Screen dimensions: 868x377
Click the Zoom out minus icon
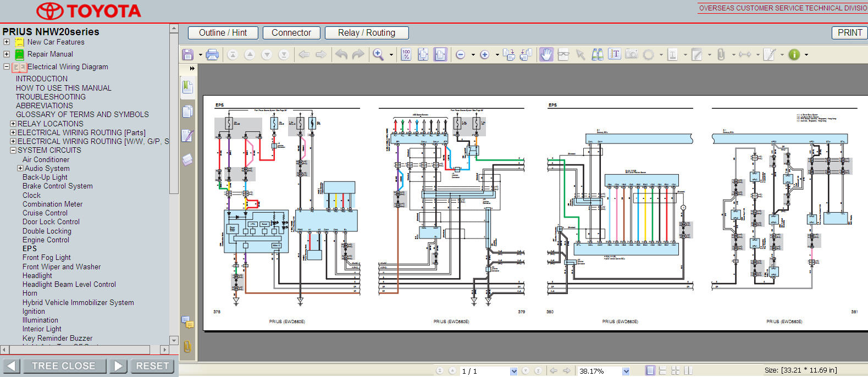461,54
